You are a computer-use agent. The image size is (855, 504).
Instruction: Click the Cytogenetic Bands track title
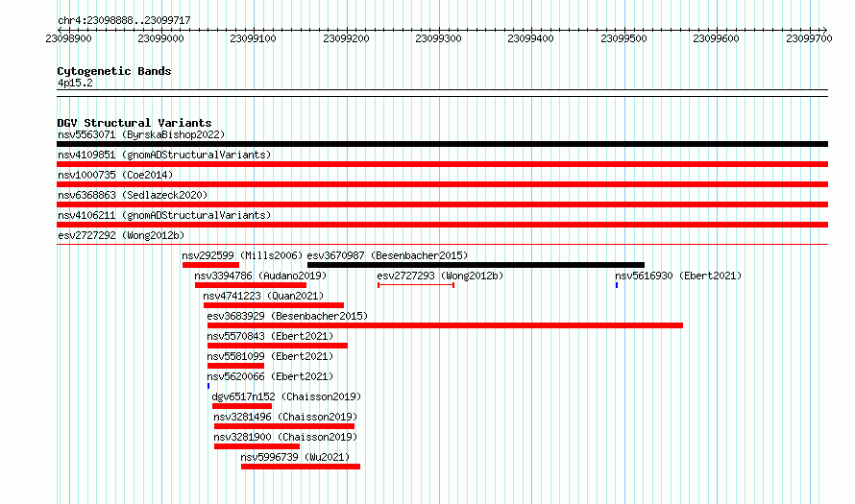coord(114,71)
